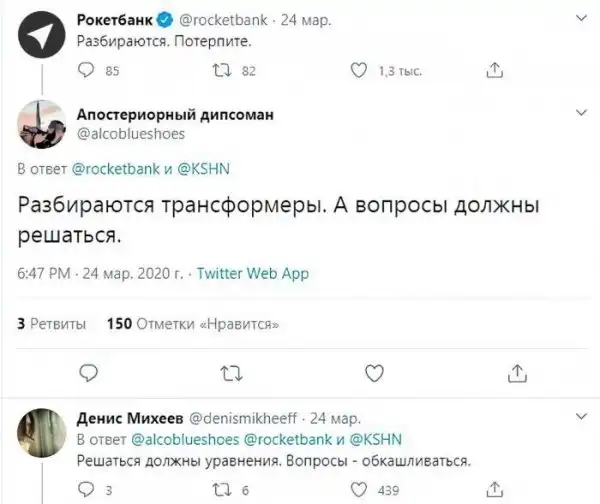This screenshot has height=504, width=600.
Task: Reply to the Рокетбанк tweet
Action: click(x=86, y=70)
